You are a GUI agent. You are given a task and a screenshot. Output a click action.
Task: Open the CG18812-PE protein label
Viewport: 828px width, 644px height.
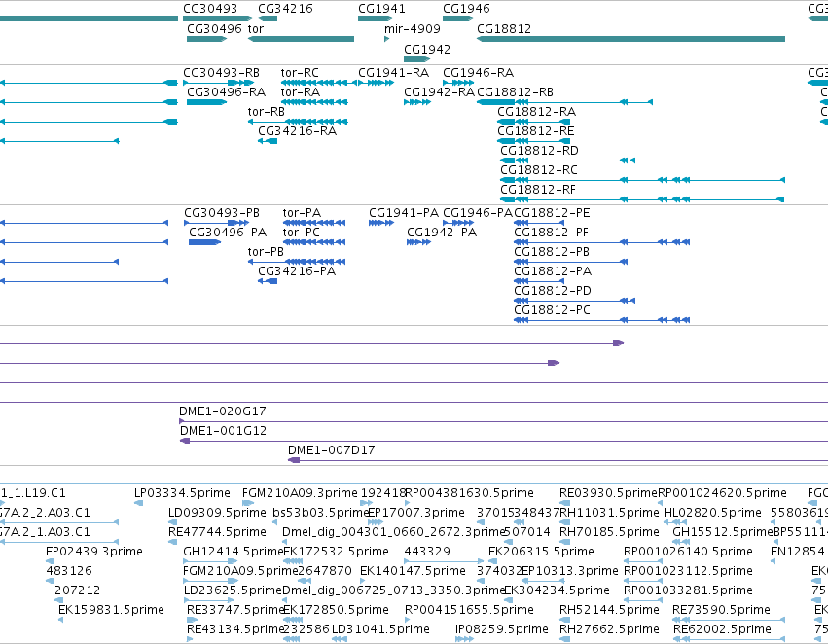tap(552, 213)
